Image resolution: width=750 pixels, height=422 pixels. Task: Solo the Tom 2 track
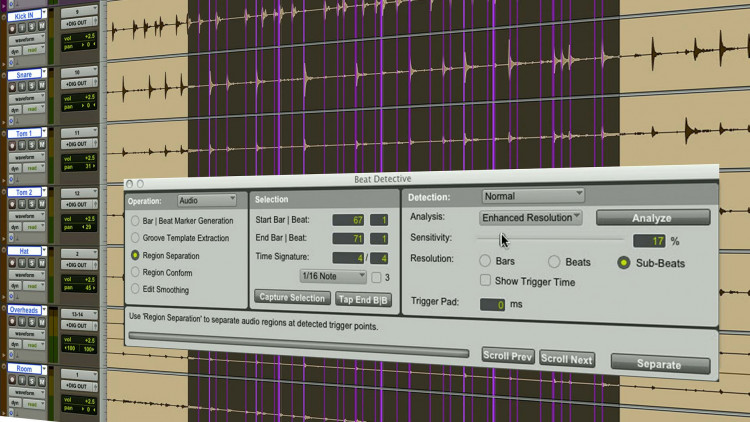(32, 204)
